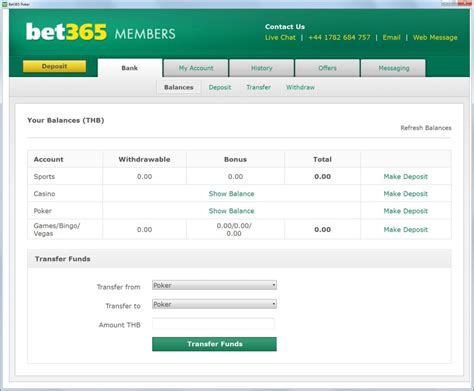Click the Amount THB label

tap(119, 325)
